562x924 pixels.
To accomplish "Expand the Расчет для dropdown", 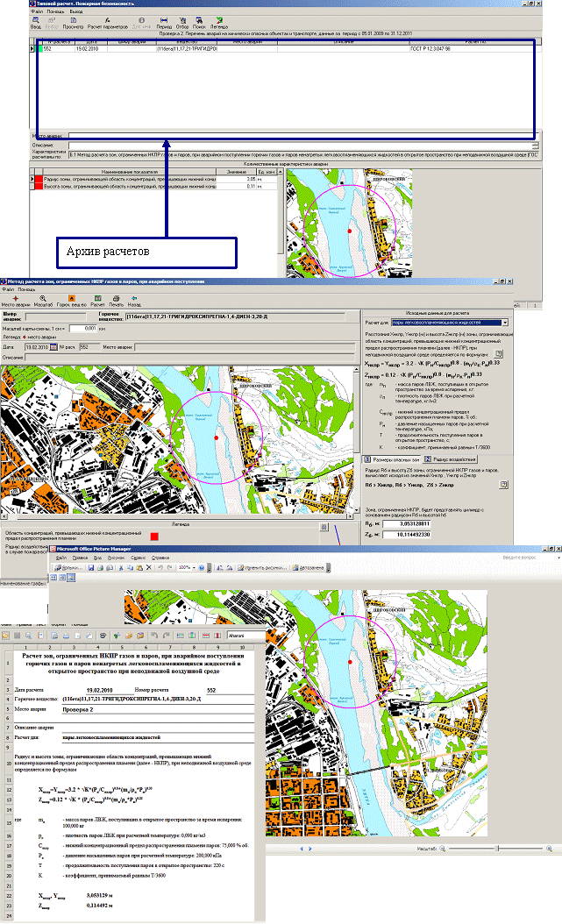I will 505,323.
